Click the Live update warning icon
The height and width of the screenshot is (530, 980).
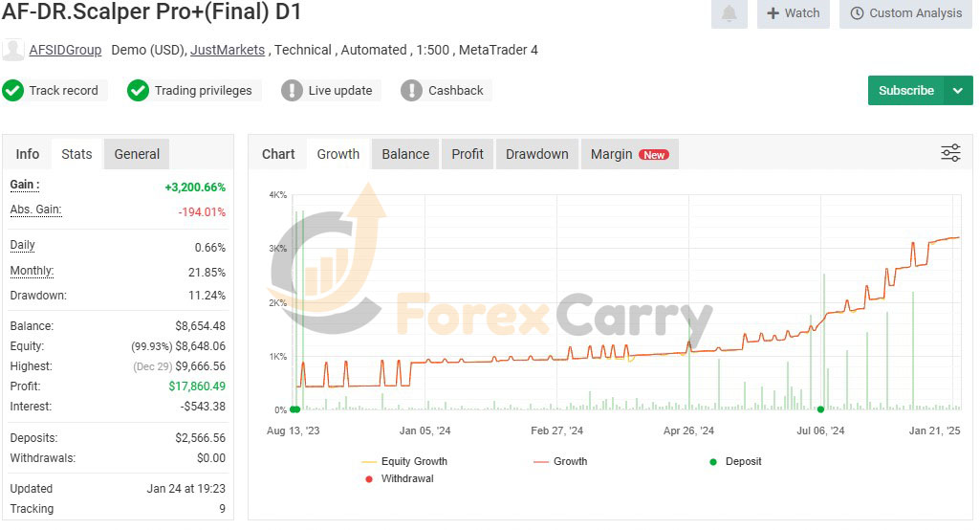(x=292, y=91)
